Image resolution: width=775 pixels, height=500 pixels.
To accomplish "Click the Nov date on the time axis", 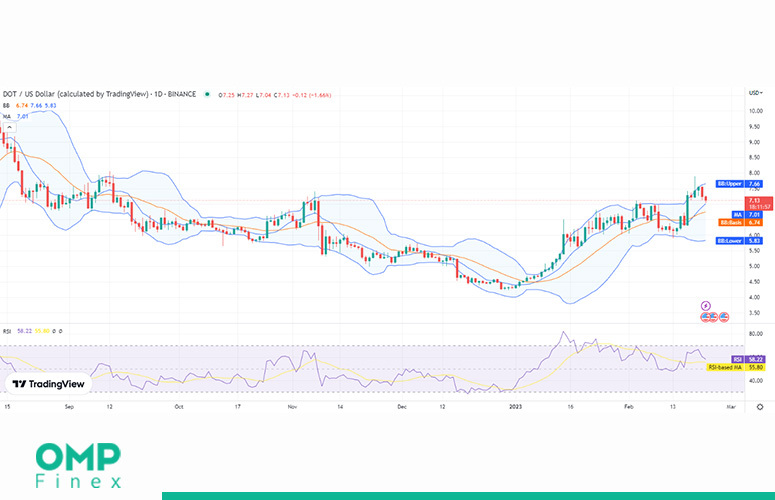I will tap(292, 407).
